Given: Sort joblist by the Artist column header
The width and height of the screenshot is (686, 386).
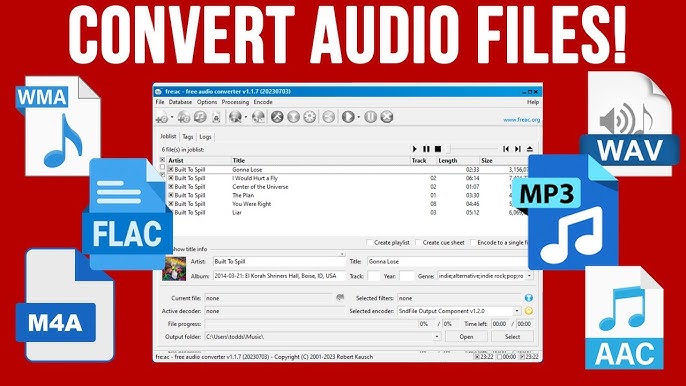Looking at the screenshot, I should 199,161.
